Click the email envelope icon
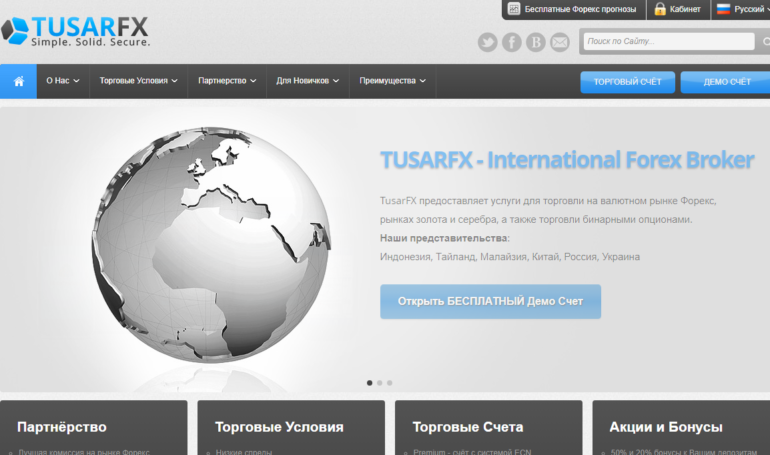Image resolution: width=770 pixels, height=455 pixels. click(560, 42)
